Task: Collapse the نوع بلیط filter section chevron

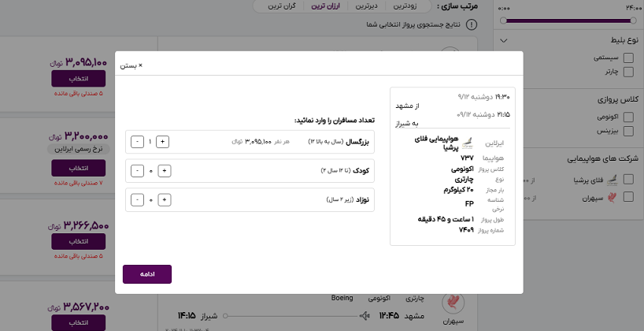Action: [505, 40]
